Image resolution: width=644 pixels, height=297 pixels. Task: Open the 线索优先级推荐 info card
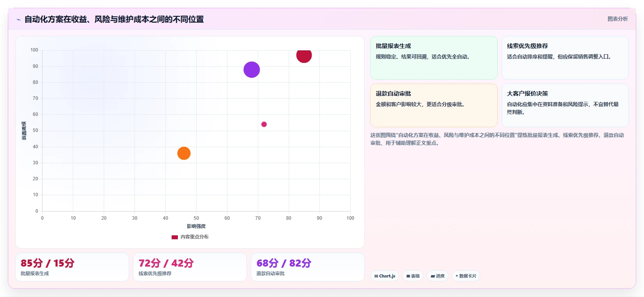click(x=565, y=58)
